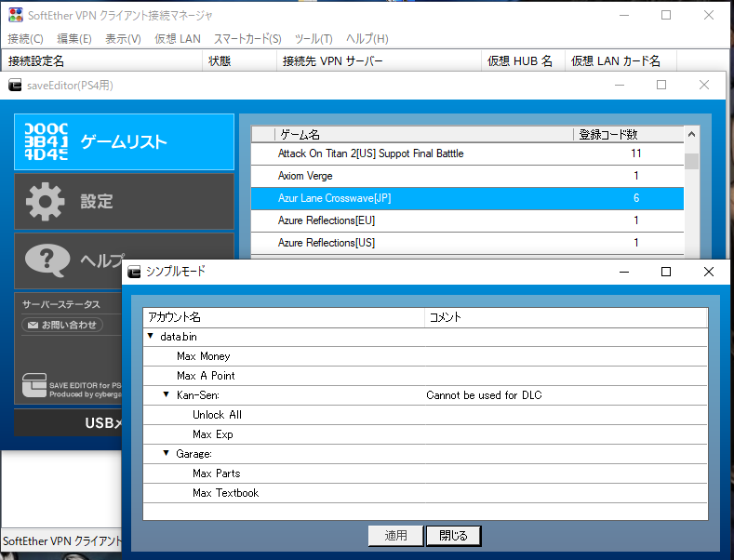Image resolution: width=734 pixels, height=560 pixels.
Task: Collapse the Kan-Sen tree node
Action: 167,395
